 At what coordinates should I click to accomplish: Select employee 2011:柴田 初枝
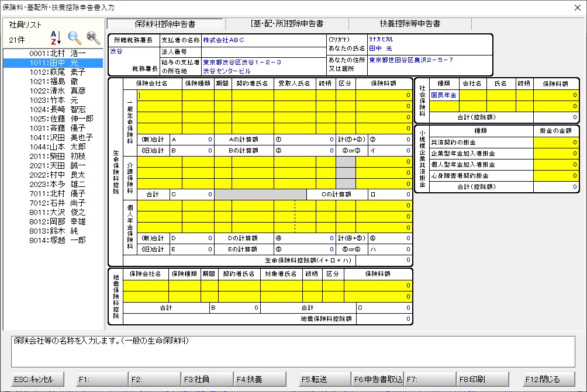(53, 157)
